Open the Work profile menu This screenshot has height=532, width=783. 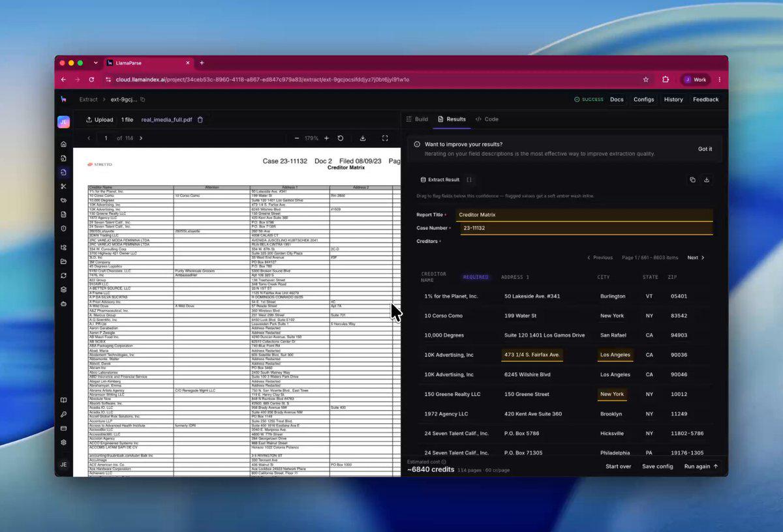(696, 80)
